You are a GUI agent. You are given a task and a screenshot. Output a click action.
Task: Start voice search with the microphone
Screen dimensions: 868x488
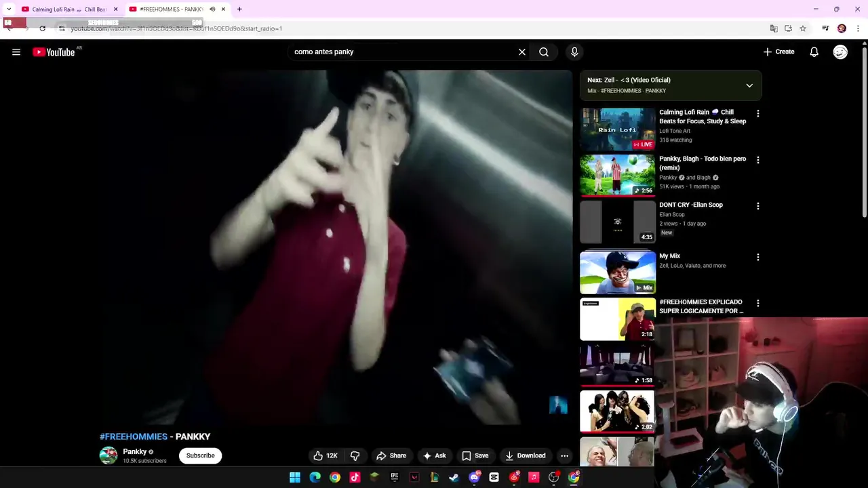tap(574, 52)
